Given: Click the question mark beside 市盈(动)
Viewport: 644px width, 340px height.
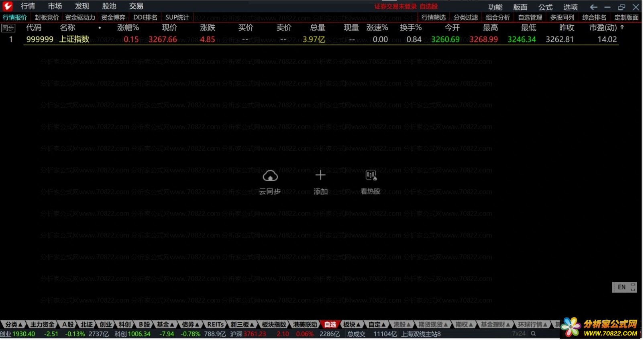Looking at the screenshot, I should (x=622, y=27).
